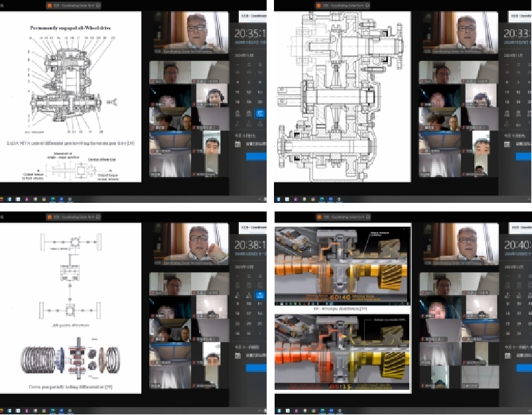
Task: Click orange meeting icon above the torque distribution slide
Action: (320, 217)
